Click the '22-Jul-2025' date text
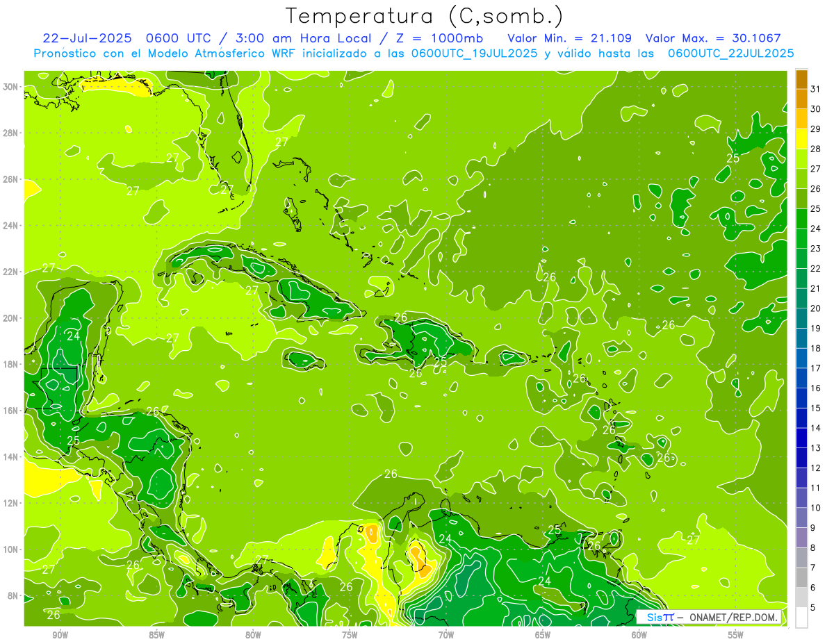Screen dimensions: 834x644 coord(87,38)
